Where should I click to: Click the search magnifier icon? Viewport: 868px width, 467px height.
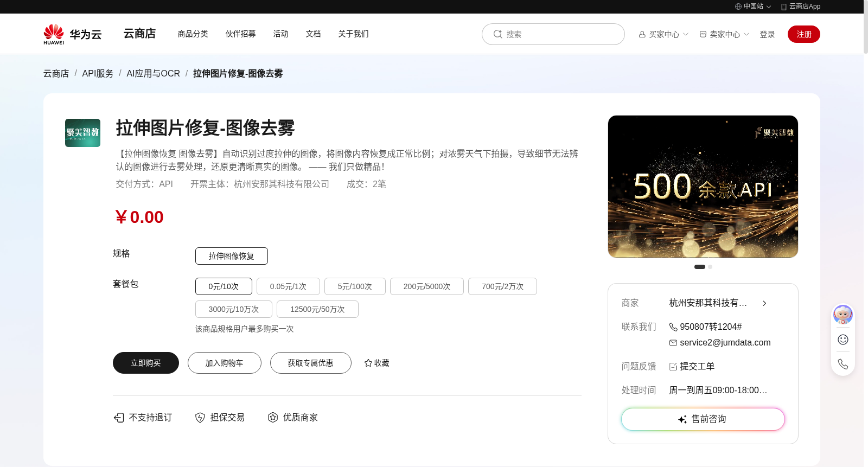click(x=497, y=34)
